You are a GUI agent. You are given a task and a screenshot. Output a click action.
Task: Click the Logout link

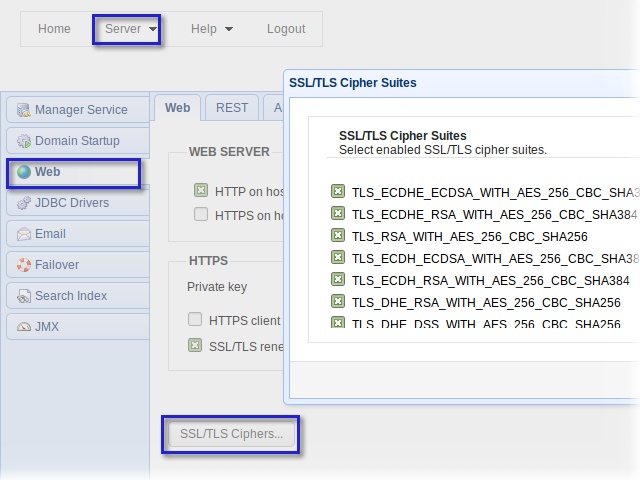pos(286,29)
